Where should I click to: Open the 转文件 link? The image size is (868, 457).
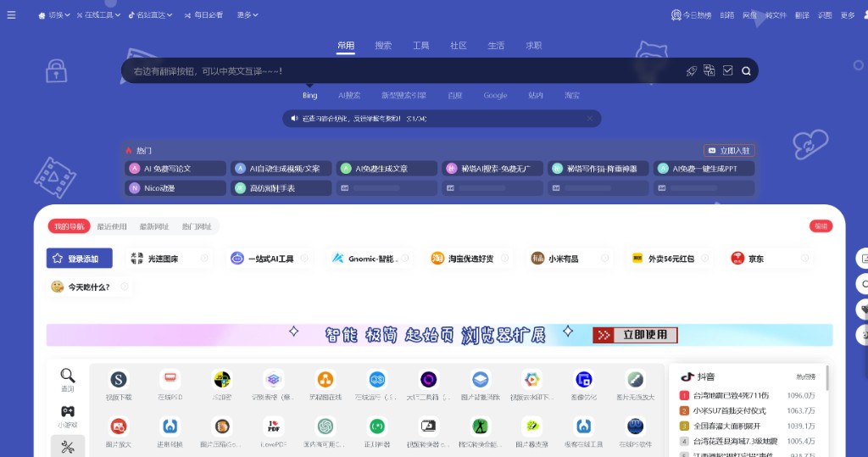(776, 15)
